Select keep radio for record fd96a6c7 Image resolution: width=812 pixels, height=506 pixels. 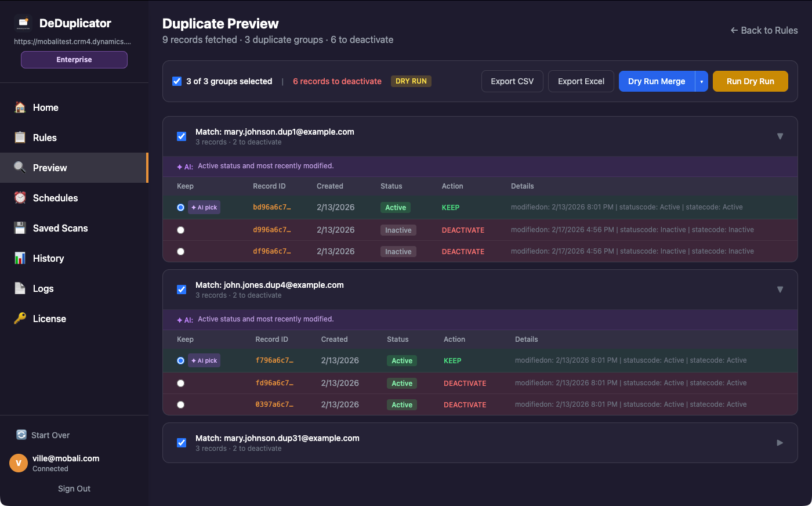[x=180, y=383]
